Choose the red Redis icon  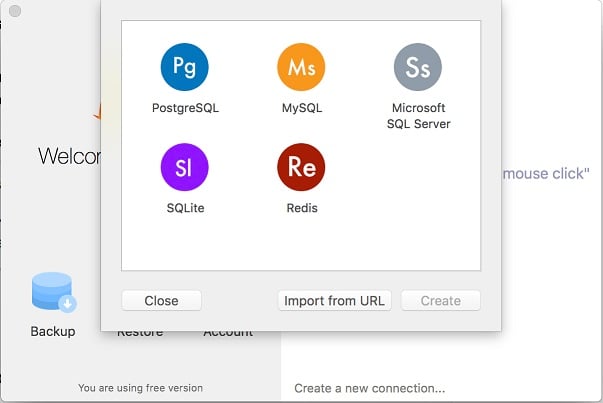301,167
